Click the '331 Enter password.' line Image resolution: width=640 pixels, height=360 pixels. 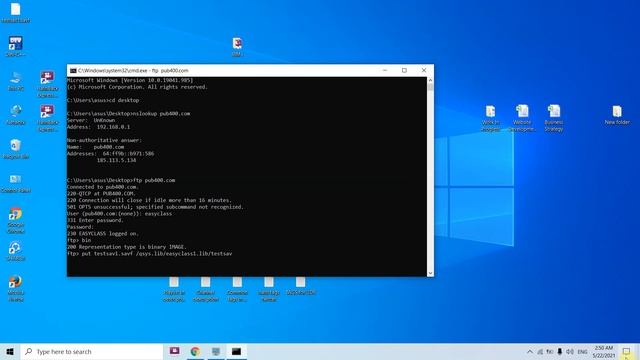[x=95, y=220]
